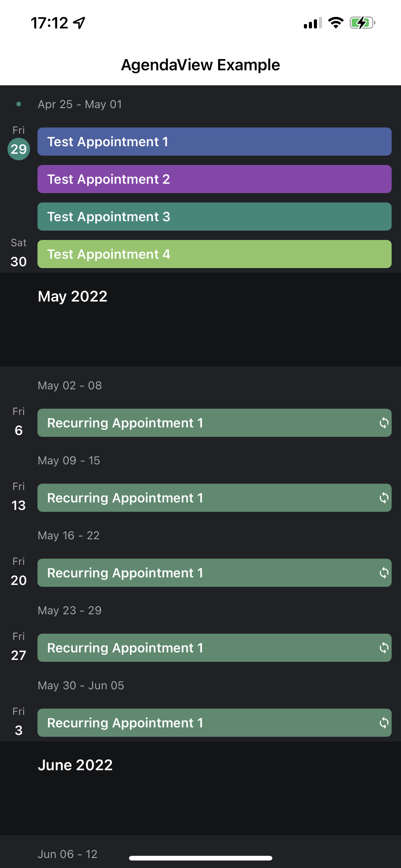Select the teal Test Appointment 3 bar
This screenshot has height=868, width=401.
click(214, 217)
